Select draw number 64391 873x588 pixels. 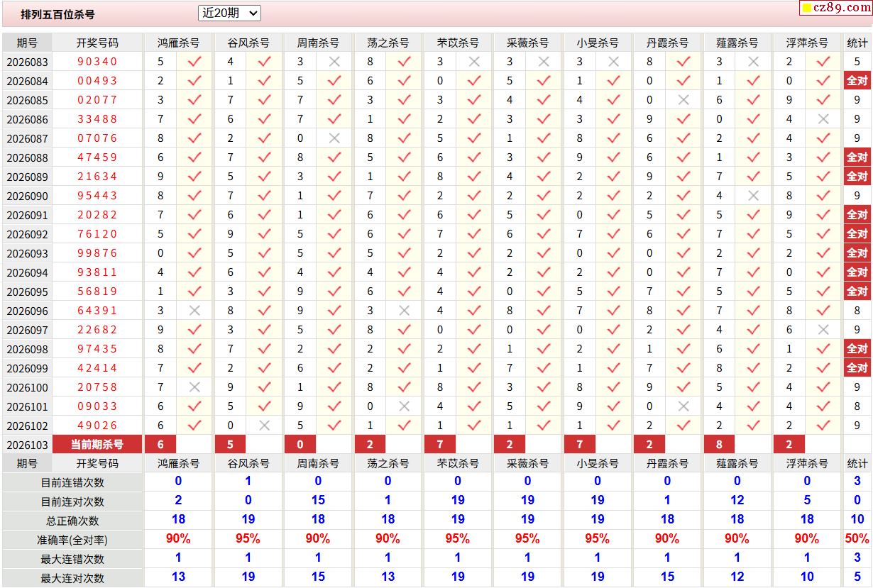98,311
